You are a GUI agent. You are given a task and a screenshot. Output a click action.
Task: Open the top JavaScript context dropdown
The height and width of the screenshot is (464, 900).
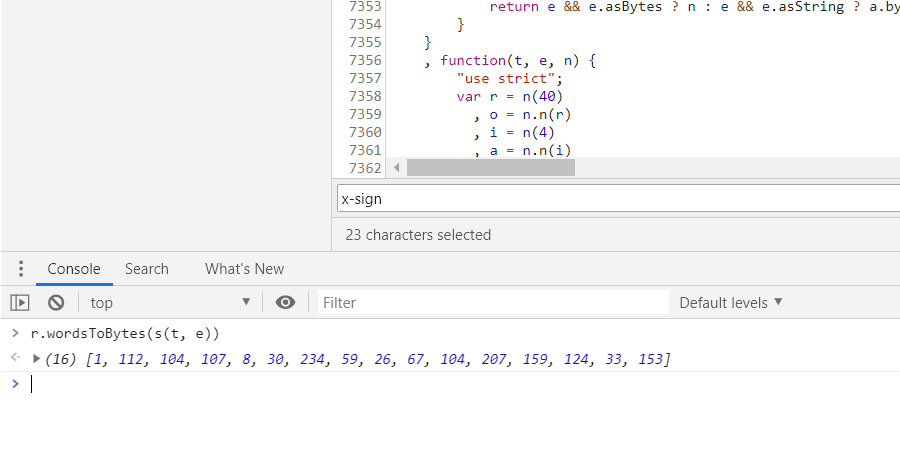point(170,302)
